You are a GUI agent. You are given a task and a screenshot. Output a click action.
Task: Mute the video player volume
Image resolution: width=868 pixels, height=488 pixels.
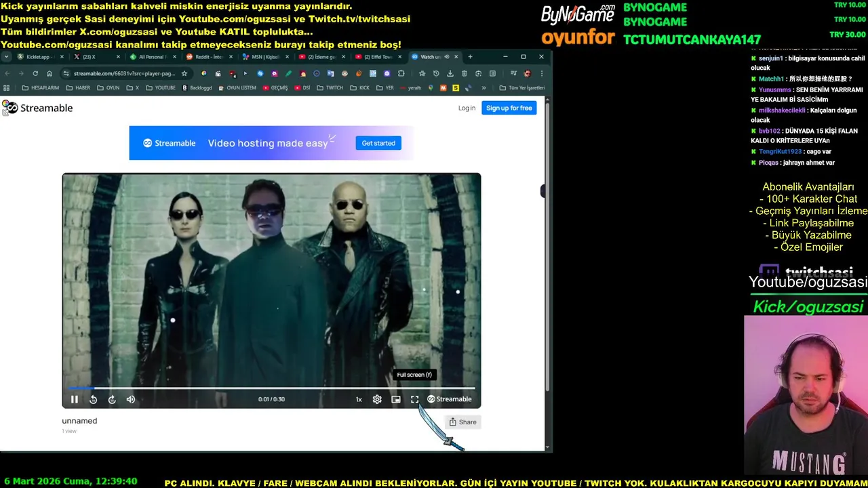(x=131, y=399)
